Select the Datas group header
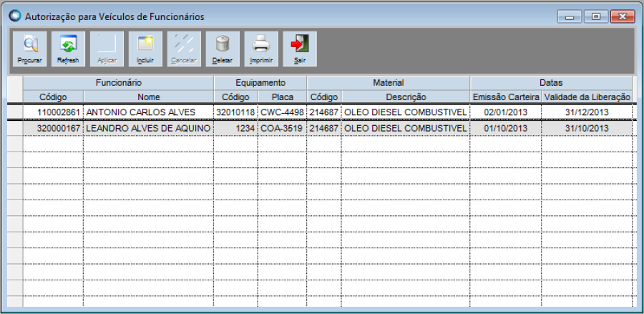 (x=551, y=83)
